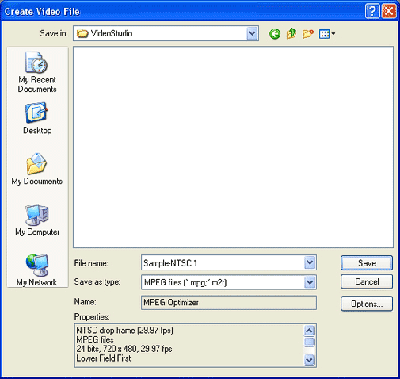Open My Network places

[x=37, y=270]
